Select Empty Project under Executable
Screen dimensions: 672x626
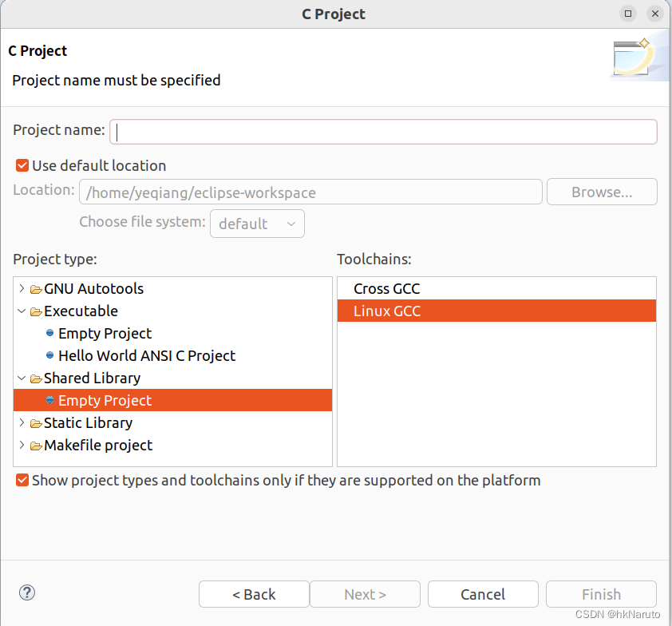pos(105,333)
